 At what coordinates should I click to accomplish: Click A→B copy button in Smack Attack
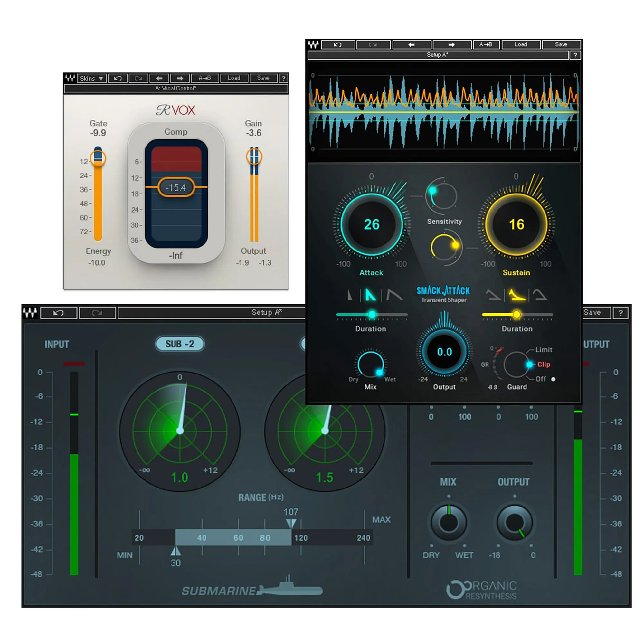[486, 45]
